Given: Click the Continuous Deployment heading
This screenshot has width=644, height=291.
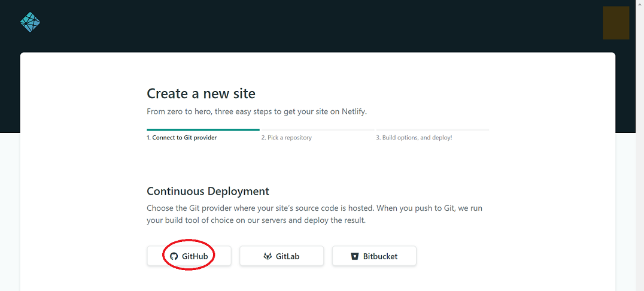Looking at the screenshot, I should click(208, 191).
